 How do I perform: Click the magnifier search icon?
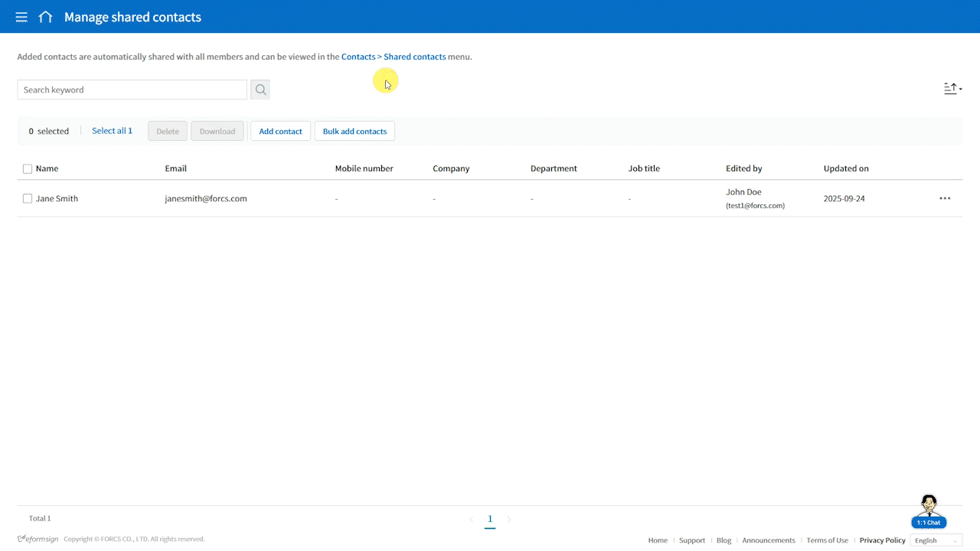point(260,90)
